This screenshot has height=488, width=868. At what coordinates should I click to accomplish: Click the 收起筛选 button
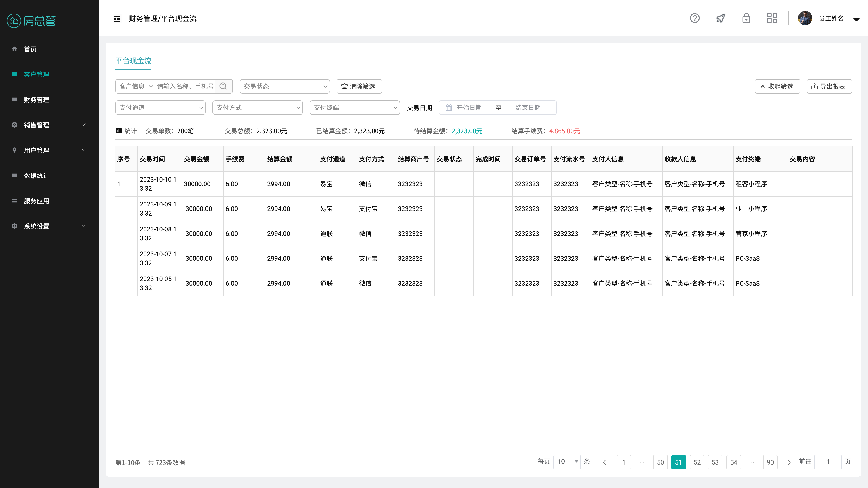[x=777, y=86]
